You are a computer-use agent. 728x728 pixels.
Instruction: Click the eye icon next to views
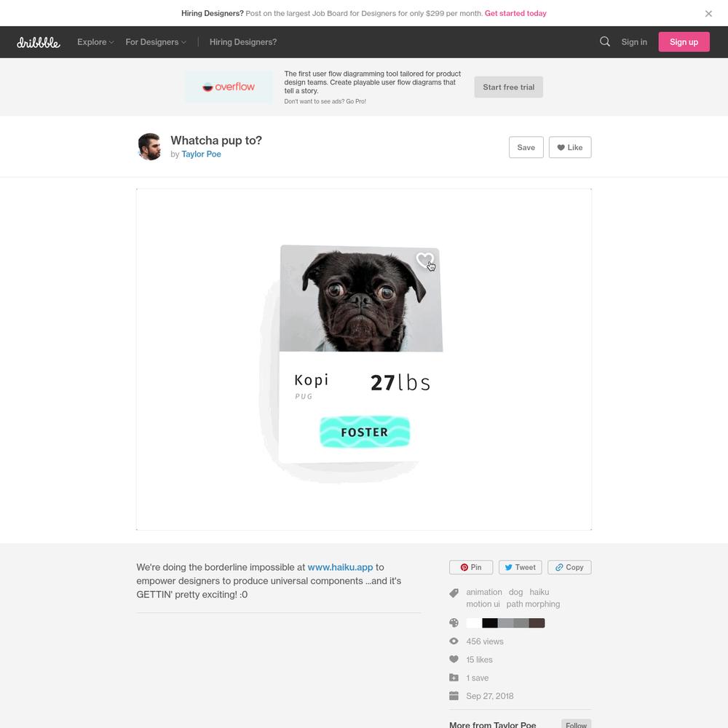[454, 641]
